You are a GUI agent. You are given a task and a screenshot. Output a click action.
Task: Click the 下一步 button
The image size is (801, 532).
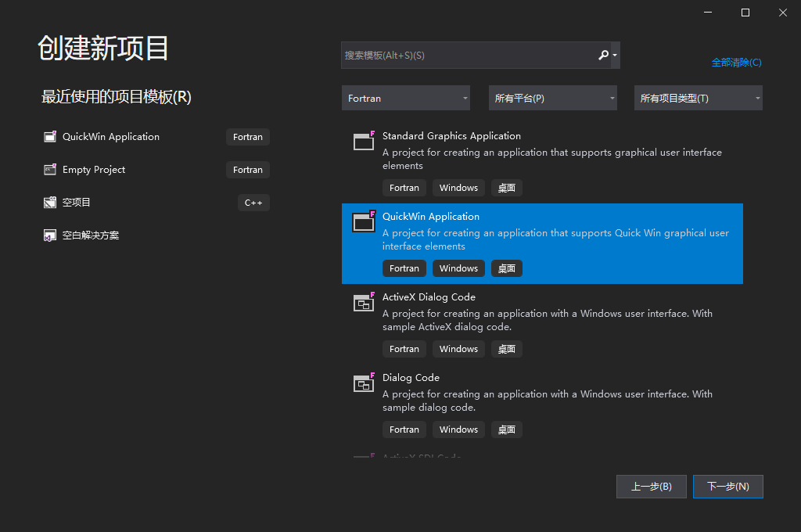coord(727,486)
